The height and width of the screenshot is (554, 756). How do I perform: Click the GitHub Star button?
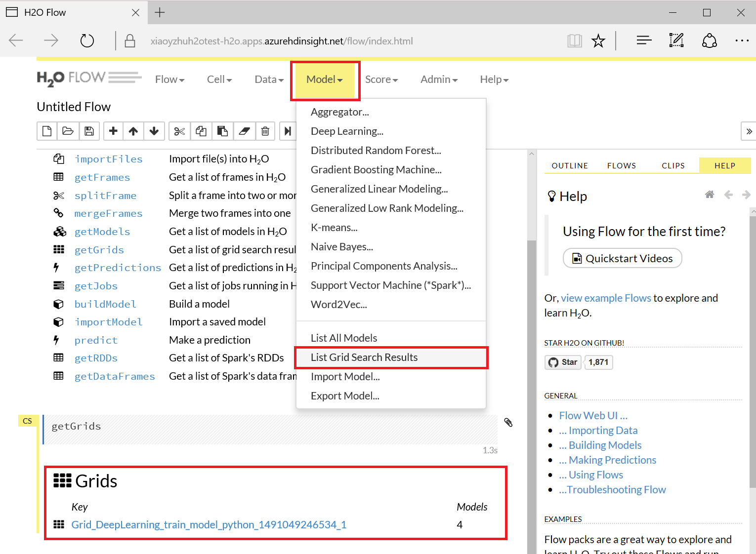(x=563, y=362)
